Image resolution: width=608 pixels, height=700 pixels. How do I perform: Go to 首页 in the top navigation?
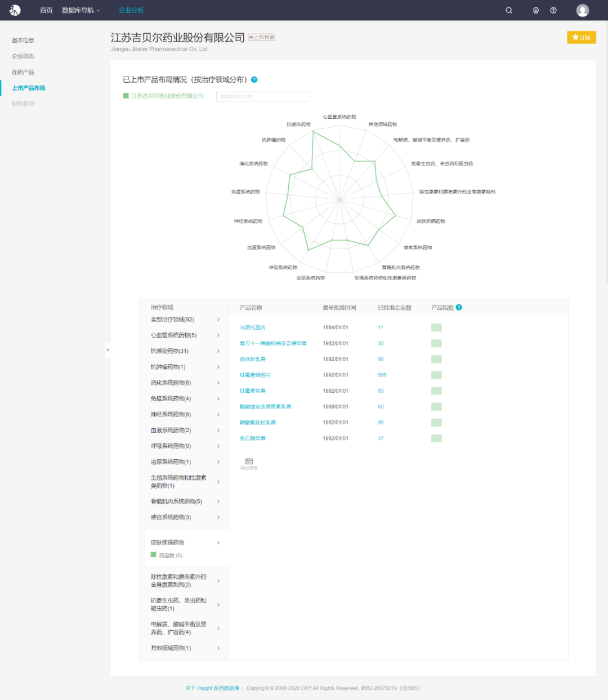point(46,10)
